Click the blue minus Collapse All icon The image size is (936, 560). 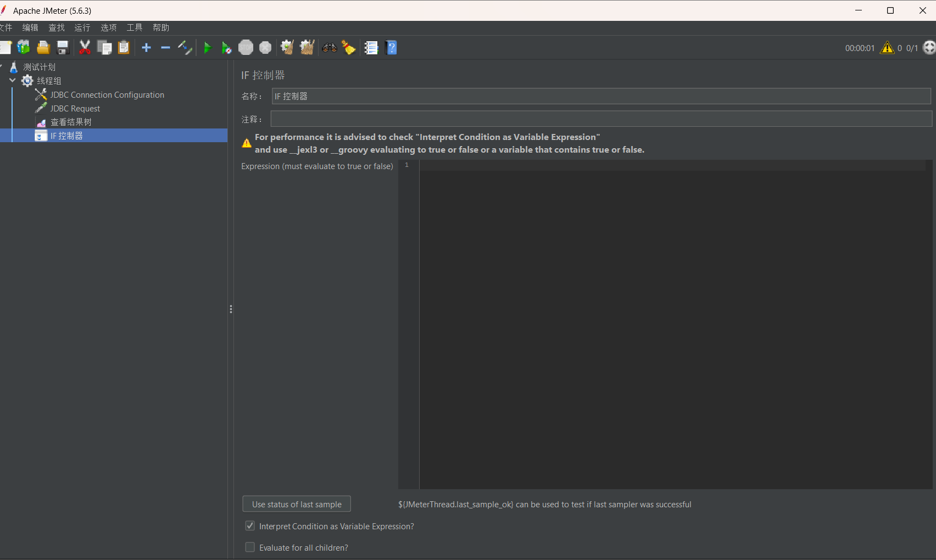click(x=165, y=48)
